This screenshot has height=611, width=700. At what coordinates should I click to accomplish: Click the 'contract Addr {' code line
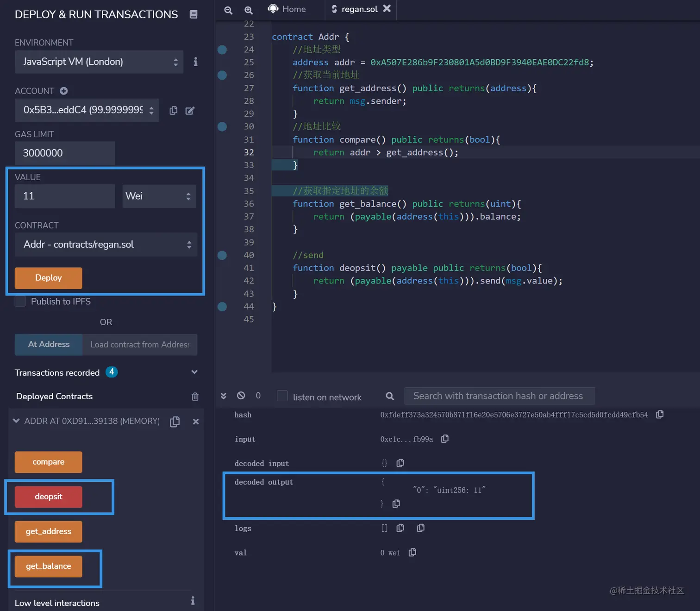click(x=311, y=37)
